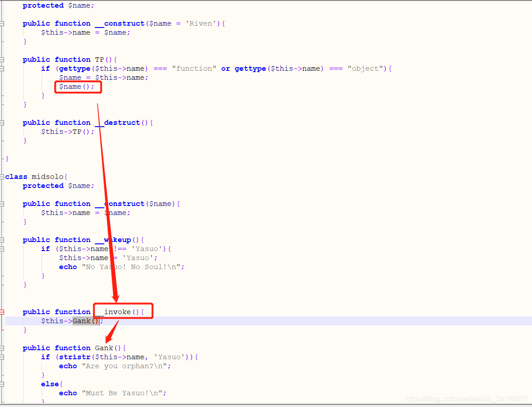Collapse the if (gettype...) block fold

2,69
